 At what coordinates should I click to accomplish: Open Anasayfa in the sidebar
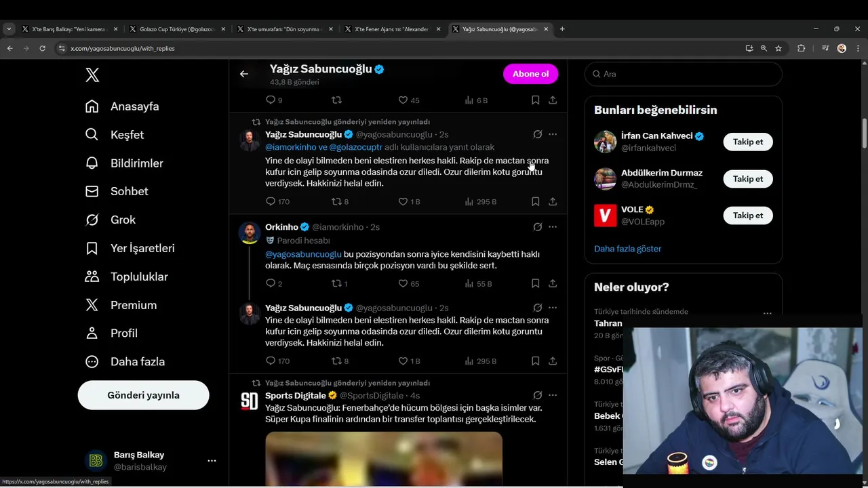(x=122, y=106)
